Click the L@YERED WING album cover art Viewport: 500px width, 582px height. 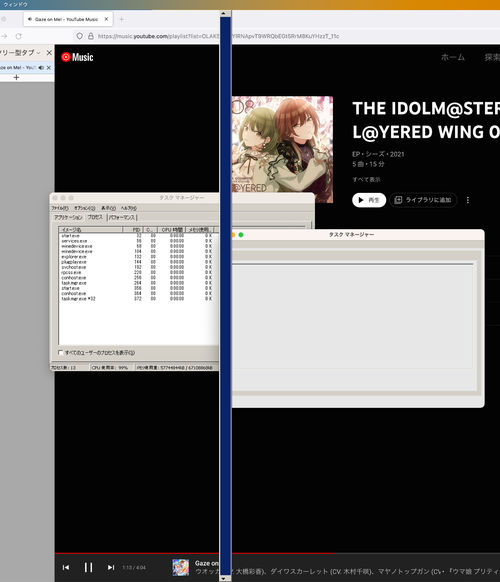click(282, 150)
